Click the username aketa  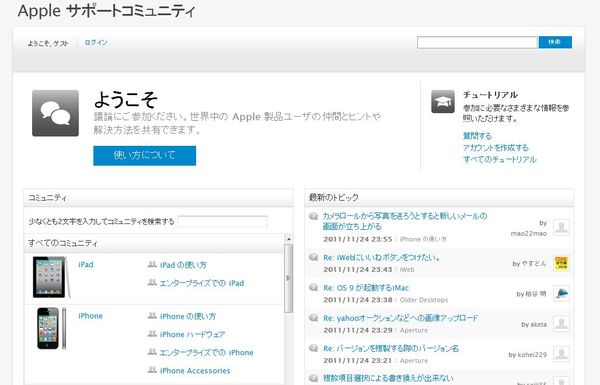pyautogui.click(x=538, y=325)
